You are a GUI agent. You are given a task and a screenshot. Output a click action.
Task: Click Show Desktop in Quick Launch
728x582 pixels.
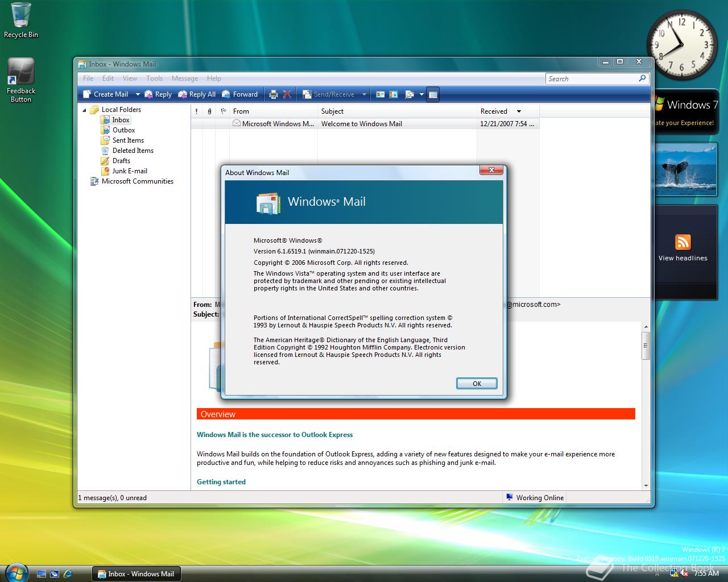pos(41,573)
